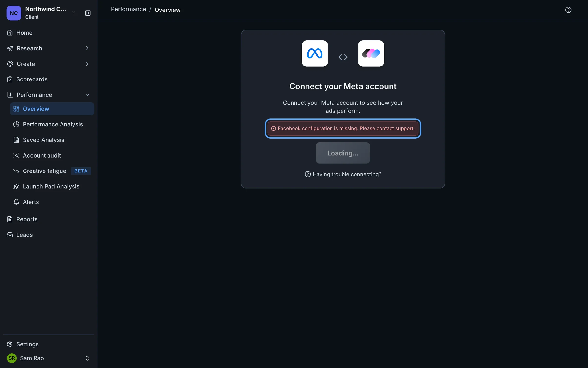Click Having trouble connecting? link
Viewport: 588px width, 368px height.
pos(343,174)
